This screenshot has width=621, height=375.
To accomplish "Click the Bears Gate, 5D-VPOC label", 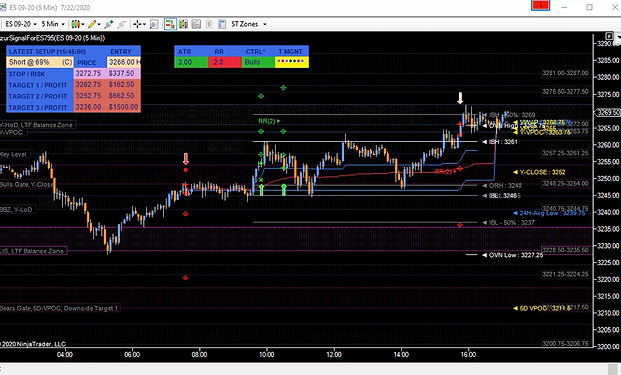I will [59, 308].
